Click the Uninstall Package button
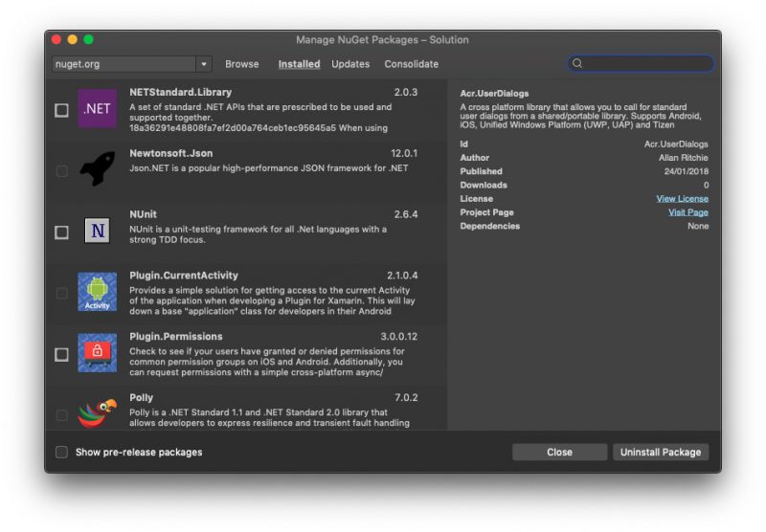 pyautogui.click(x=661, y=453)
